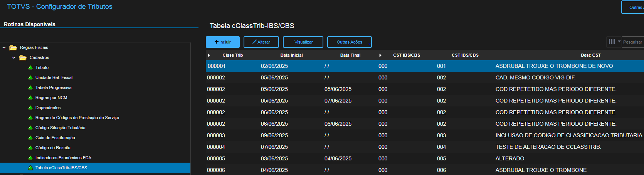Screen dimensions: 644x175
Task: Click the Visualizar button
Action: (303, 42)
